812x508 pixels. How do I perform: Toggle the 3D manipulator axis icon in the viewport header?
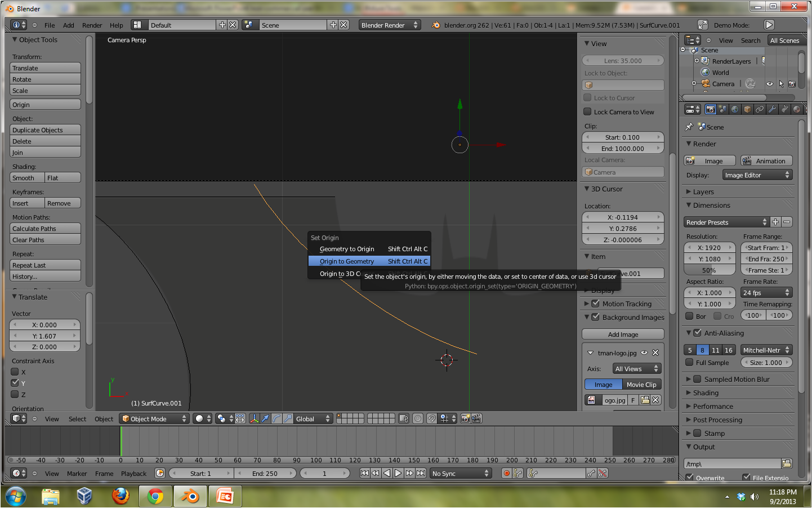254,418
